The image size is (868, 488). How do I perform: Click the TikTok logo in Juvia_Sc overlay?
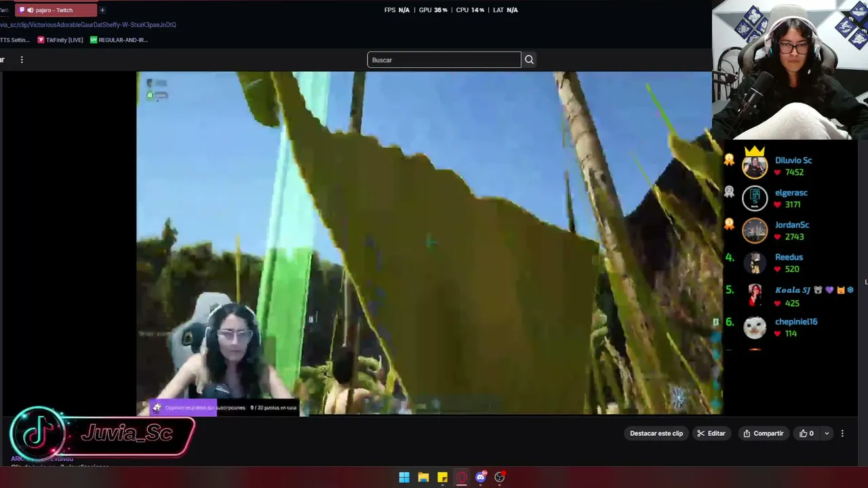point(37,434)
